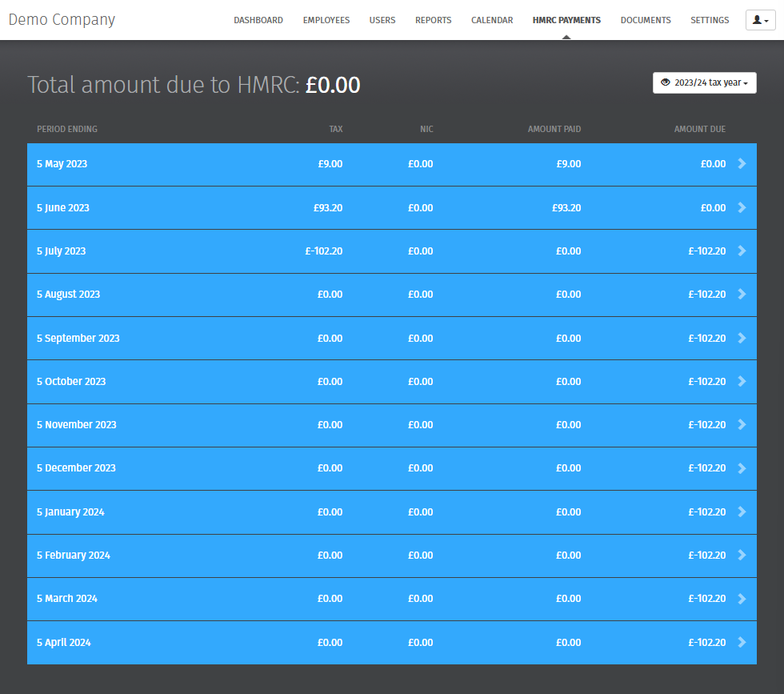
Task: Open the Documents section
Action: point(646,20)
